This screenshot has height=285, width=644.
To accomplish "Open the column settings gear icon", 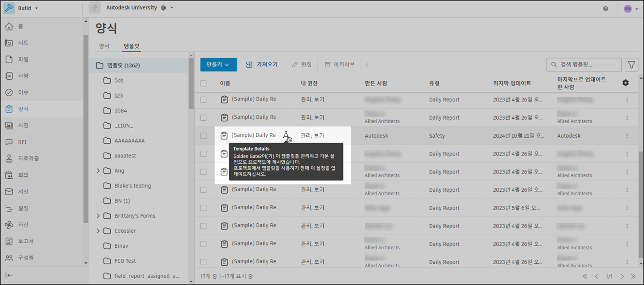I will point(625,83).
